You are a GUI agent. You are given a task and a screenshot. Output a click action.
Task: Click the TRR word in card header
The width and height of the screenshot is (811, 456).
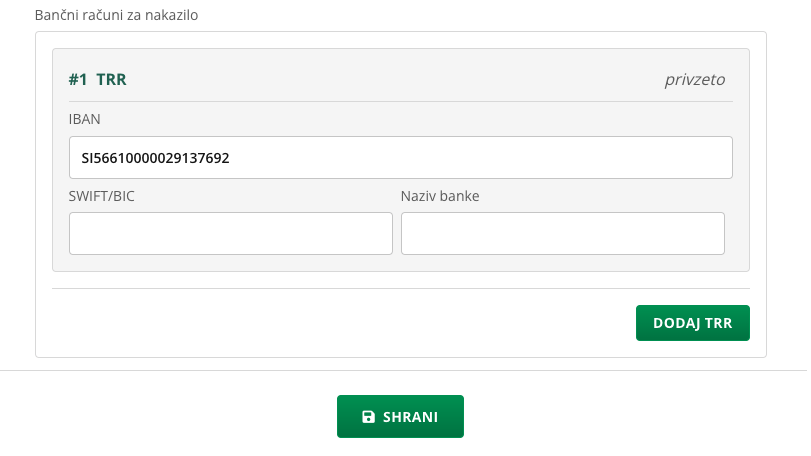coord(111,80)
